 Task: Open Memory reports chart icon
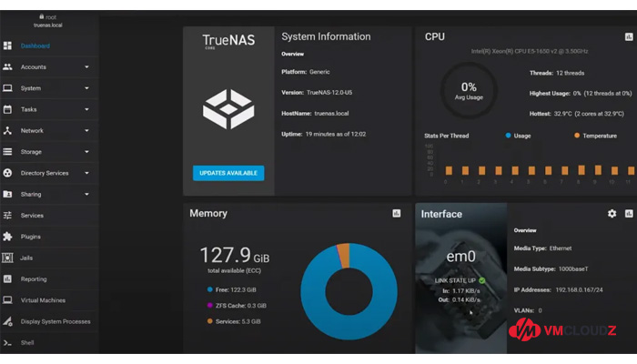(397, 213)
